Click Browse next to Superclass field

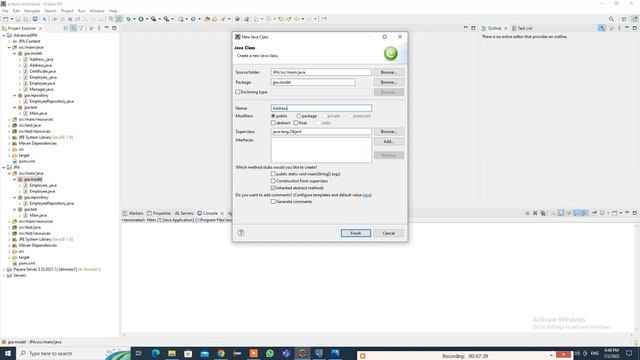(389, 132)
